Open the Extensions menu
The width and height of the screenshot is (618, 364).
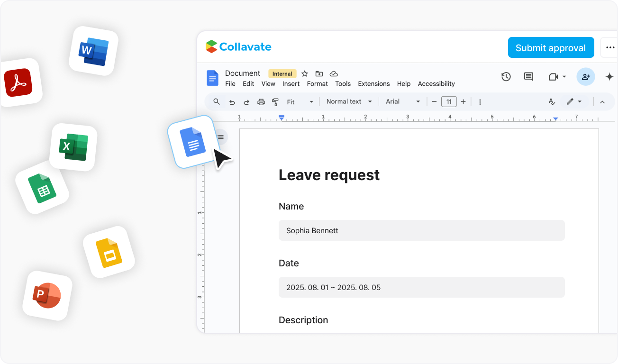(374, 84)
